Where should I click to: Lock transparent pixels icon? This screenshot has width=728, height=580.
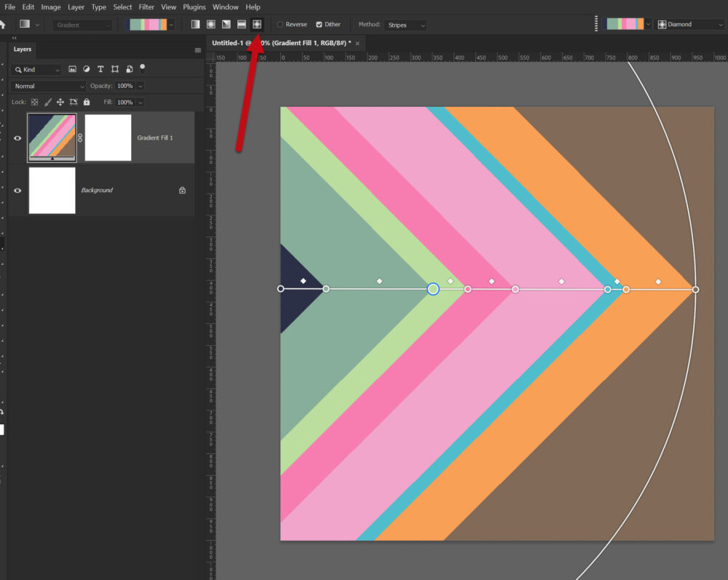[x=34, y=102]
